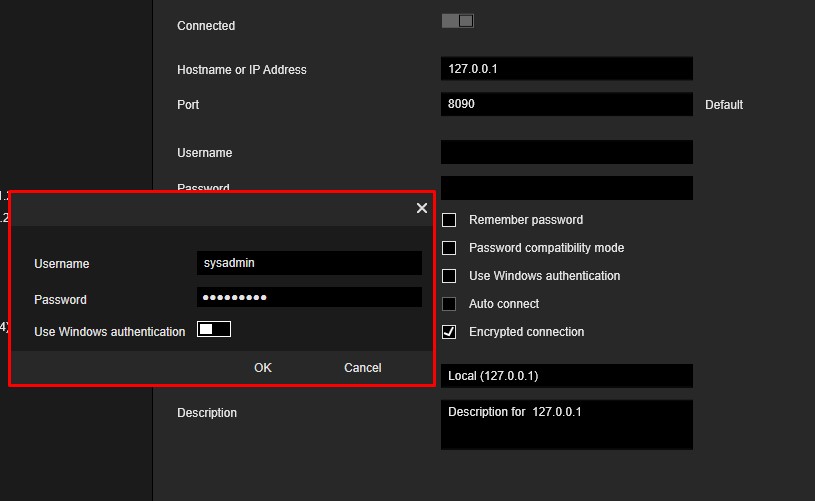Image resolution: width=815 pixels, height=501 pixels.
Task: Toggle Use Windows authentication switch in dialog
Action: pyautogui.click(x=214, y=329)
